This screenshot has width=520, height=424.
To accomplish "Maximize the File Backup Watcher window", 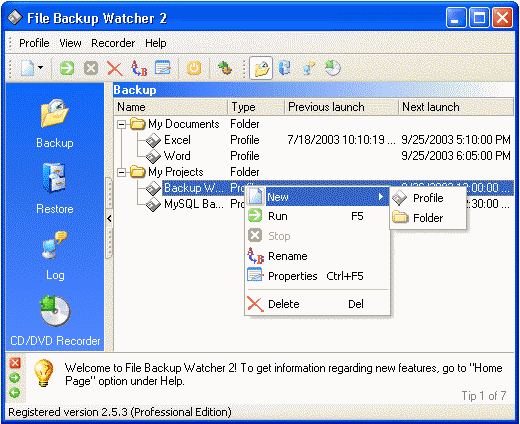I will [479, 18].
